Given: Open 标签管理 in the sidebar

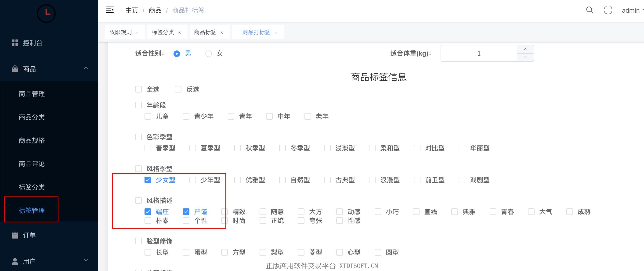Looking at the screenshot, I should [x=32, y=210].
